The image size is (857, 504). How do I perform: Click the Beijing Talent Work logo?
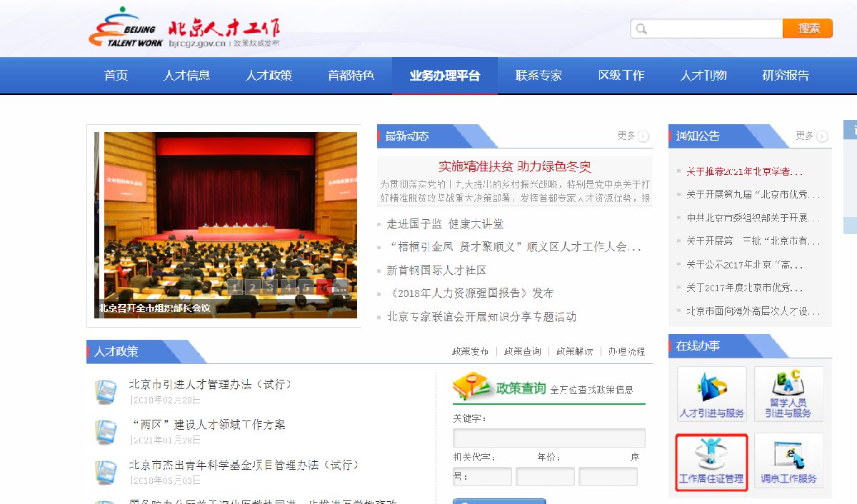(x=184, y=29)
